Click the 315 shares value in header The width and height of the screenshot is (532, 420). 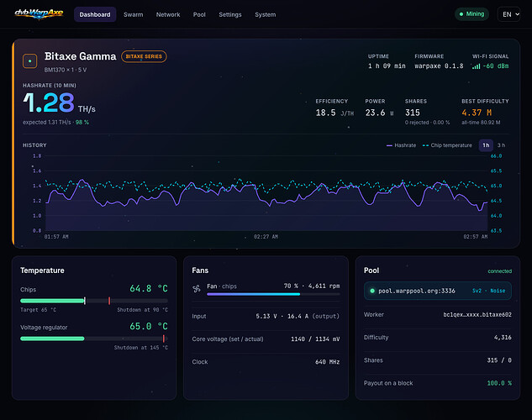tap(412, 113)
